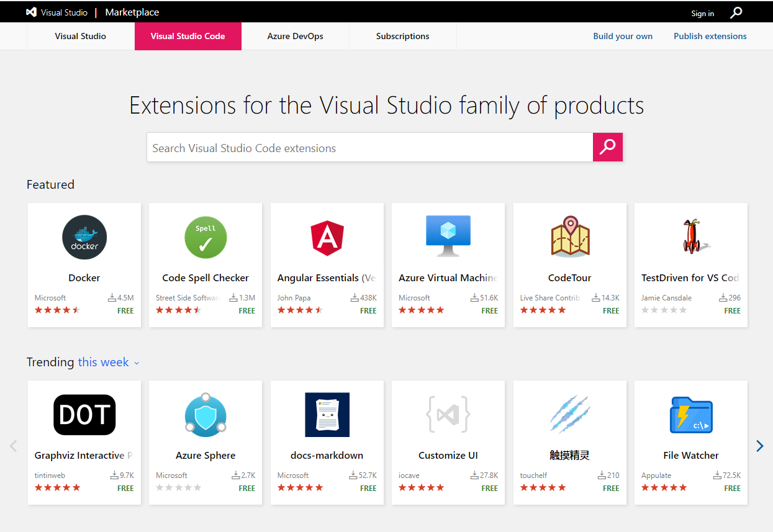The height and width of the screenshot is (532, 773).
Task: Open the CodeTour map icon
Action: click(570, 236)
